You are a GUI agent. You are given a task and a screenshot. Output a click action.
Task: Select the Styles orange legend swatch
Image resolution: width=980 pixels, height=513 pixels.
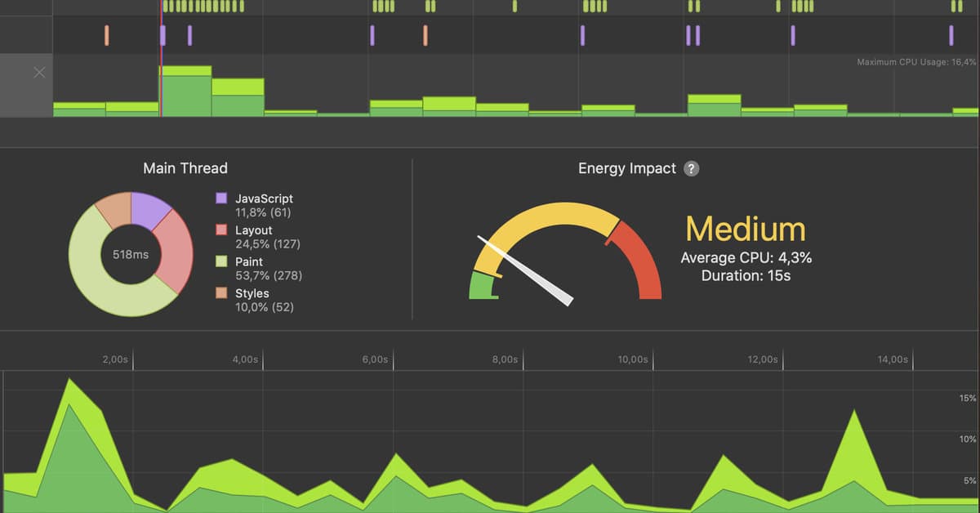tap(221, 292)
